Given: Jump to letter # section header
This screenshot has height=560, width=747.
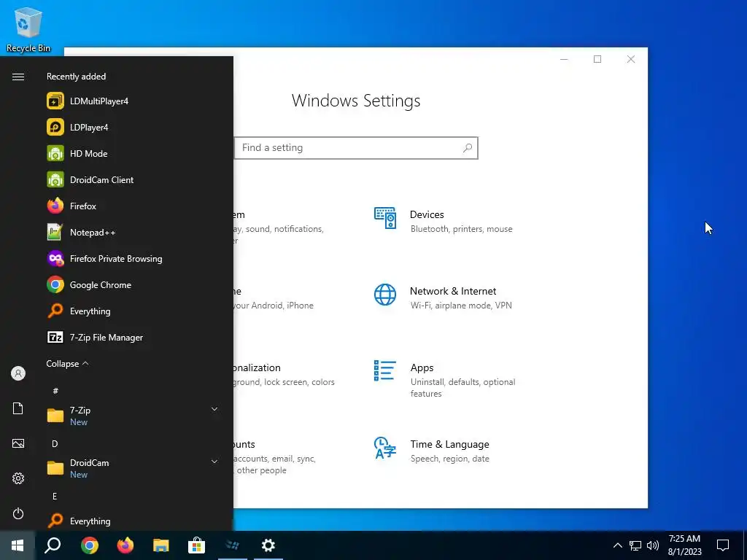Looking at the screenshot, I should click(55, 391).
